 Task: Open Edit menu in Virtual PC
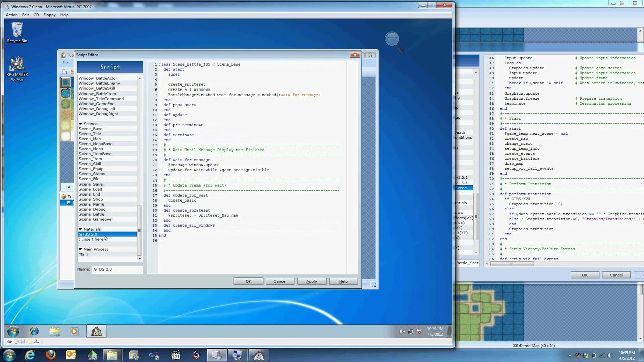click(x=25, y=15)
